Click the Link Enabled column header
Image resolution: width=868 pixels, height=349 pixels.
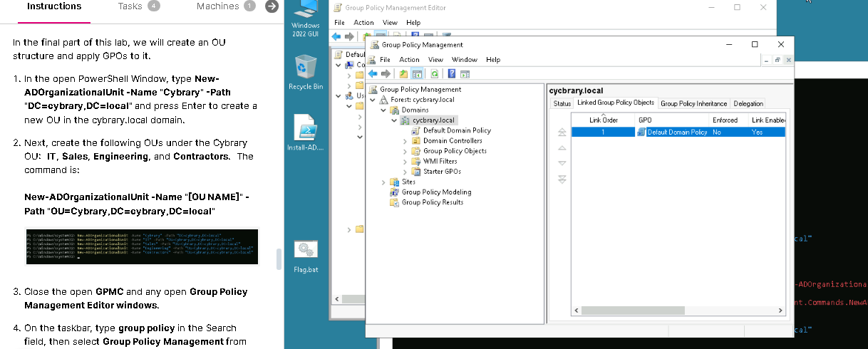[x=768, y=120]
